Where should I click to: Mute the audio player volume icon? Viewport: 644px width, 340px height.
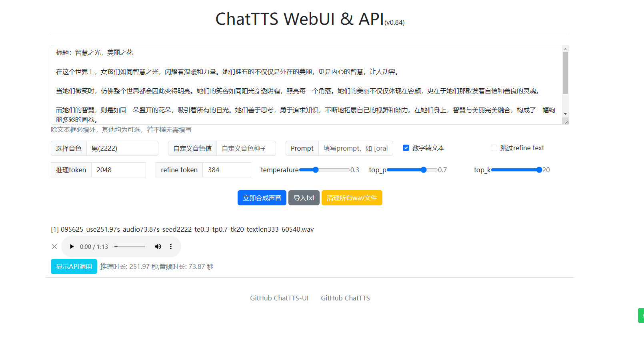(x=158, y=247)
